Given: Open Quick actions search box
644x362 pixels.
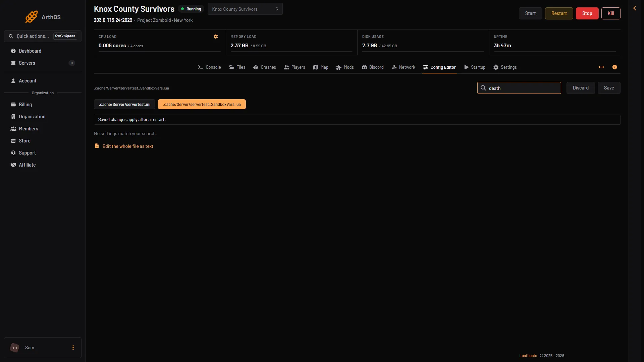Looking at the screenshot, I should pos(43,36).
